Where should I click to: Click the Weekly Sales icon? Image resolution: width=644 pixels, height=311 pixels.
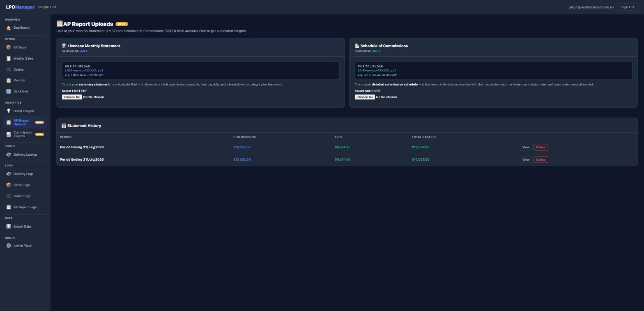pyautogui.click(x=9, y=58)
